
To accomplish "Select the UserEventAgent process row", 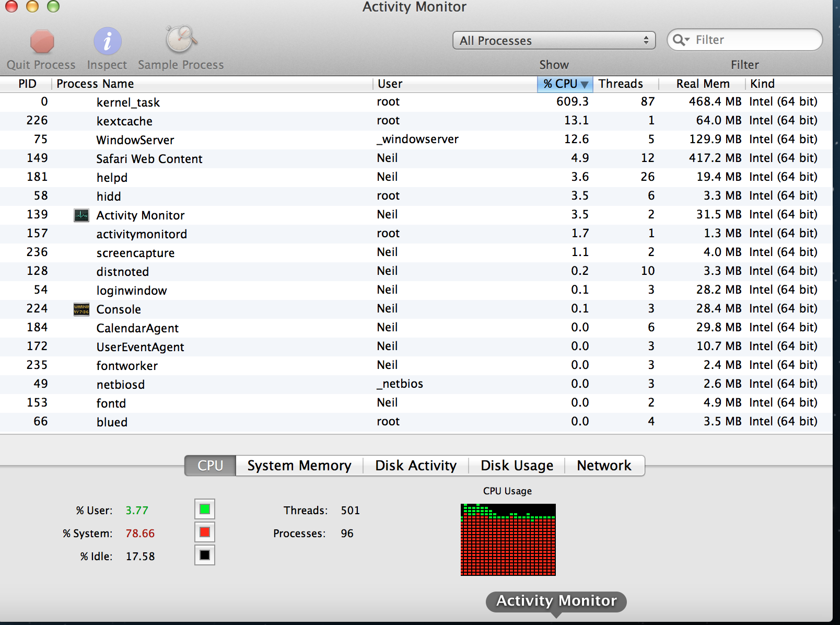I will 416,346.
